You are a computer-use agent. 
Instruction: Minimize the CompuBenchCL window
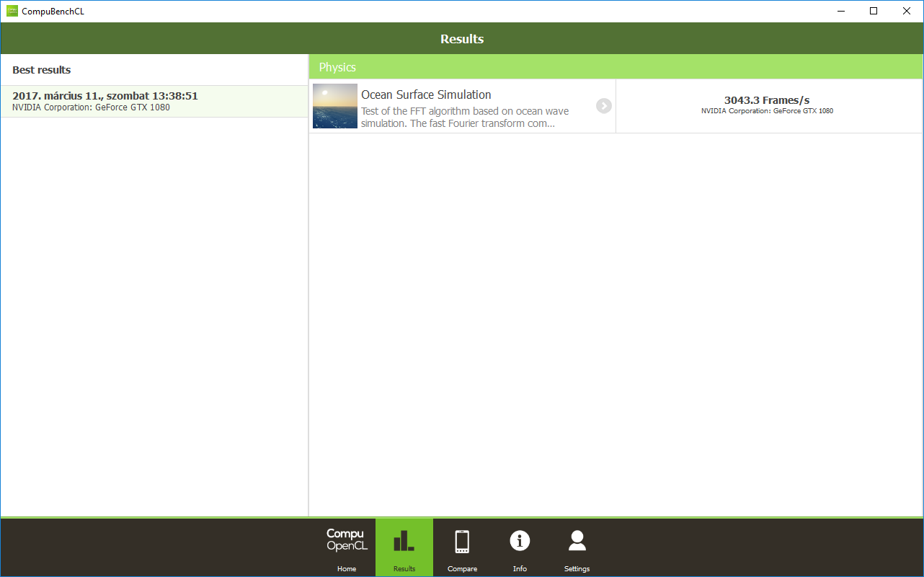[x=840, y=11]
